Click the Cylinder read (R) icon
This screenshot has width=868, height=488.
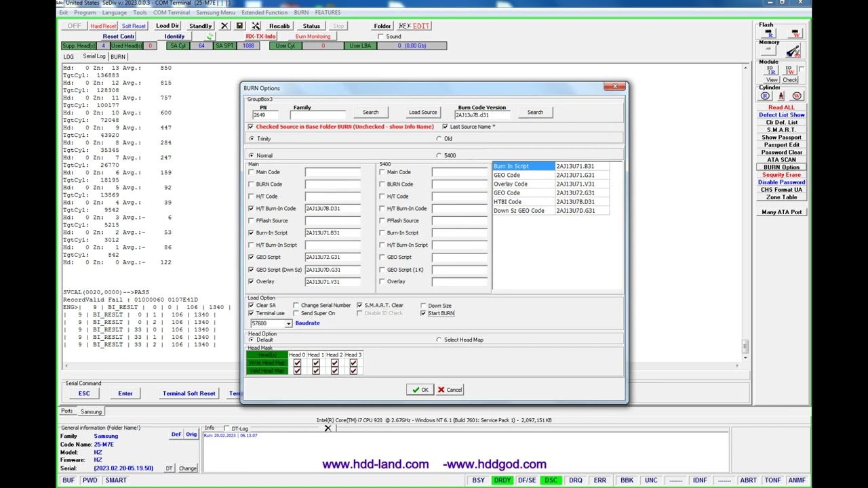point(766,96)
